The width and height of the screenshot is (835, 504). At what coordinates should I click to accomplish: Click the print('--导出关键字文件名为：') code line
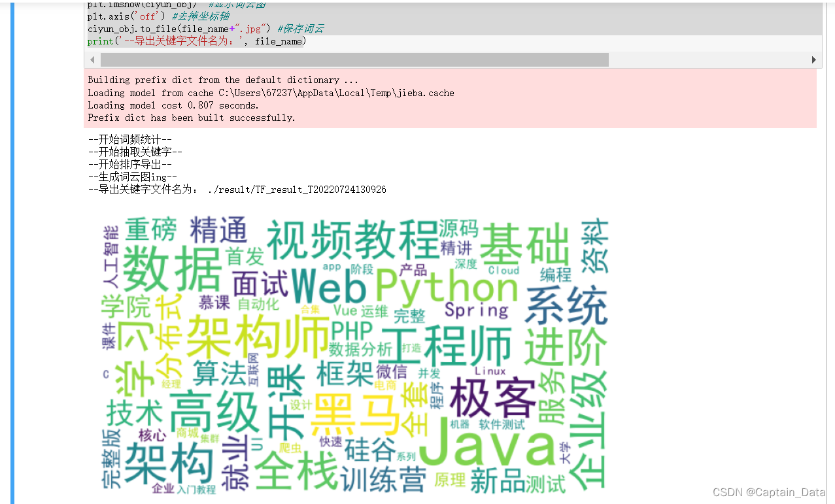[196, 41]
